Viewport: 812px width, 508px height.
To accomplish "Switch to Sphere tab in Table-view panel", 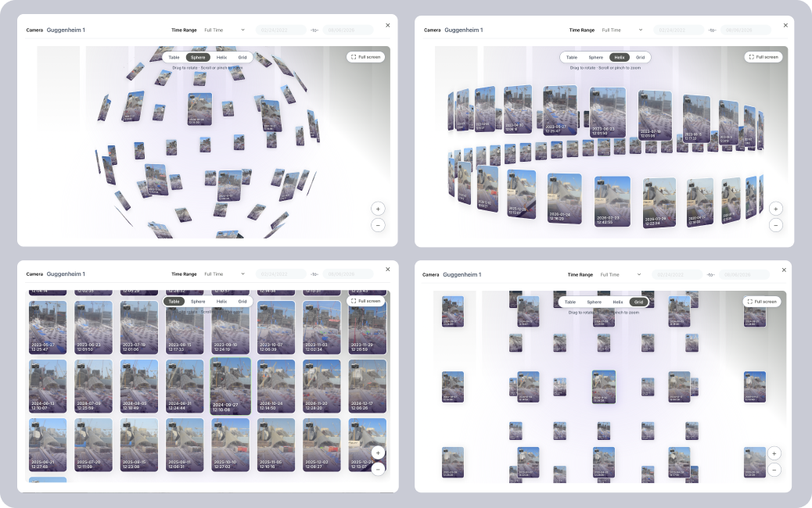I will pyautogui.click(x=198, y=302).
